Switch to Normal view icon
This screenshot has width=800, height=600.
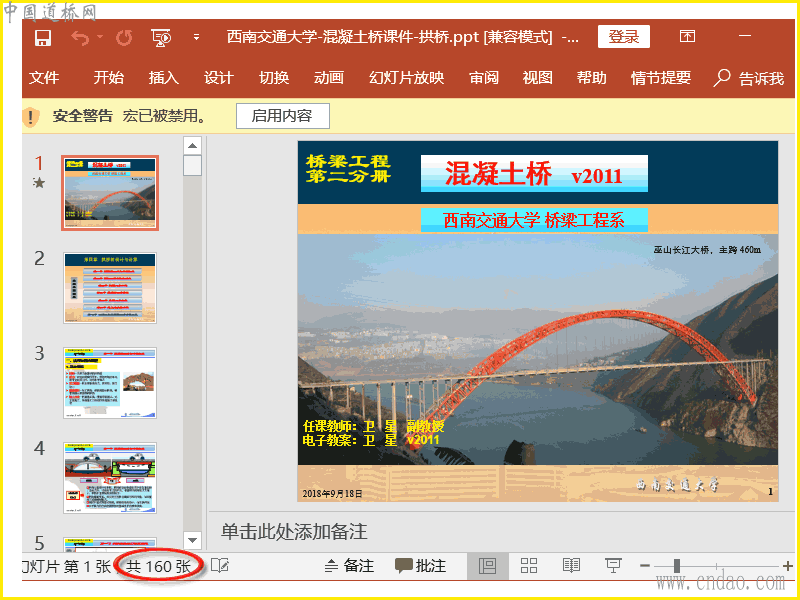click(x=488, y=566)
